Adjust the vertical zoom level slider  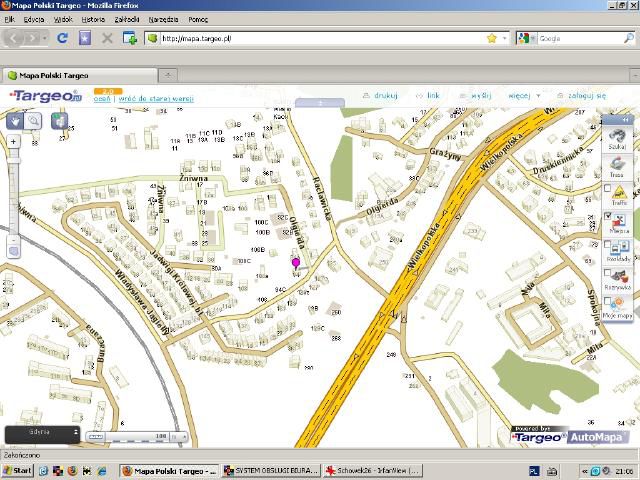13,160
